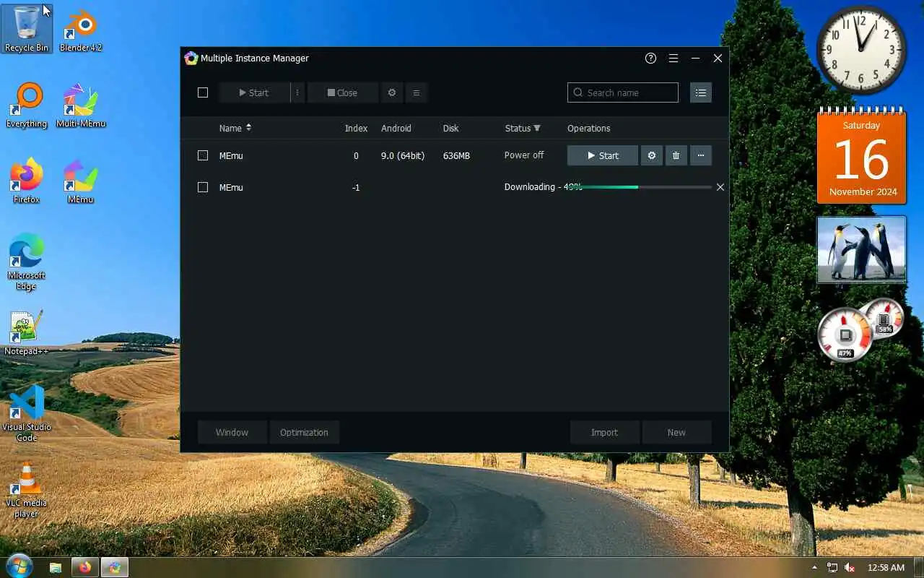Click the Optimization button
The image size is (924, 578).
[304, 432]
